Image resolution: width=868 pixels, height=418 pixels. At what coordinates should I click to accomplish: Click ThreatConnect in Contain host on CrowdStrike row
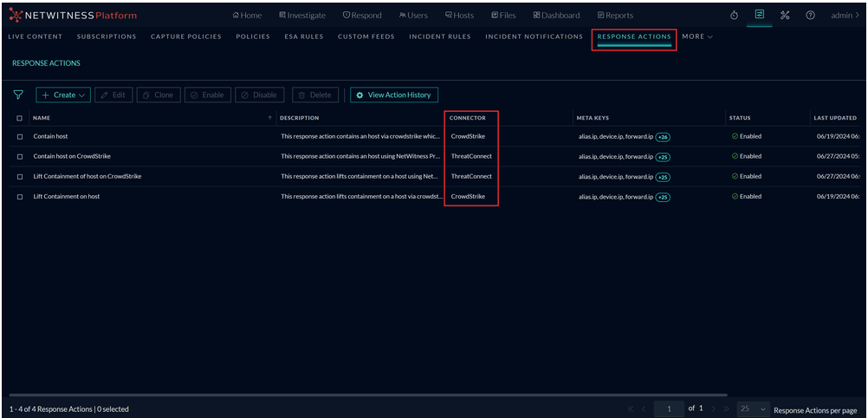tap(471, 156)
